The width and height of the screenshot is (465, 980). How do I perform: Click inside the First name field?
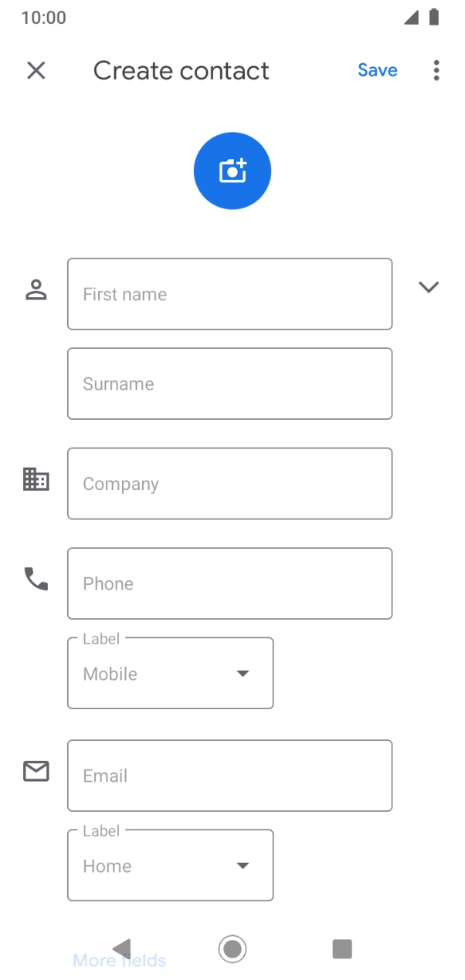point(229,294)
